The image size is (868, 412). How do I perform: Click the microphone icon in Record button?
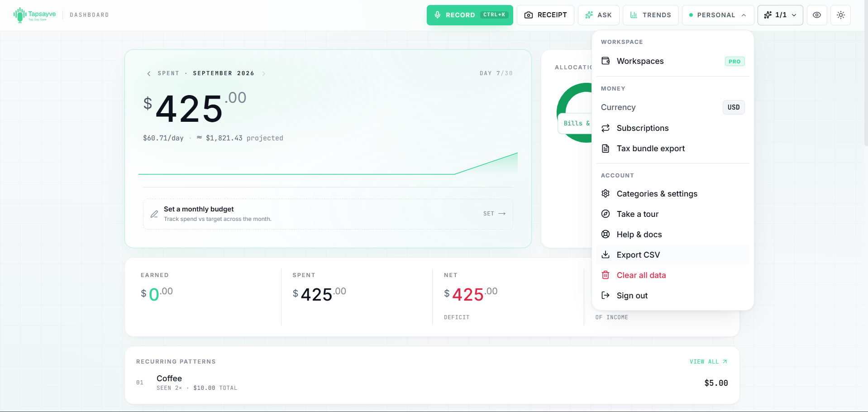(437, 15)
